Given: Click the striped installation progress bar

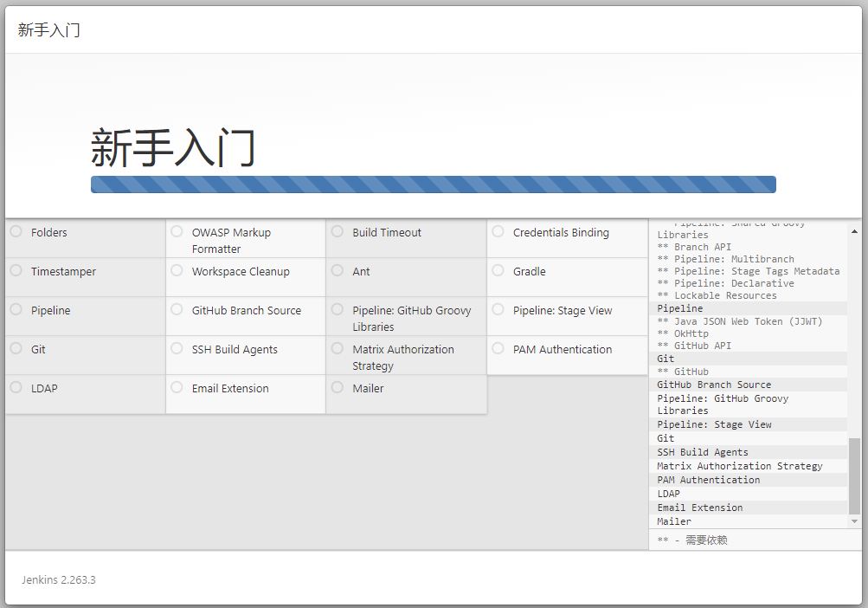Looking at the screenshot, I should [x=433, y=184].
